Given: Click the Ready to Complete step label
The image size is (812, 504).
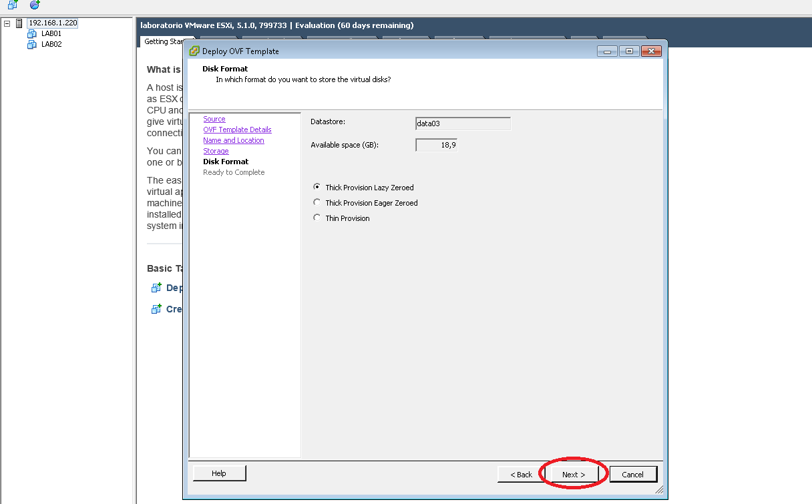Looking at the screenshot, I should 234,172.
